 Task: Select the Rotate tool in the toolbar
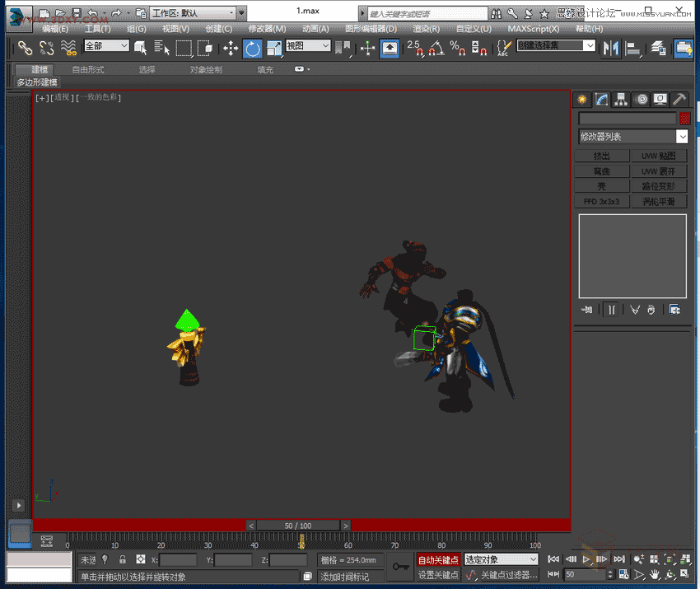[252, 49]
